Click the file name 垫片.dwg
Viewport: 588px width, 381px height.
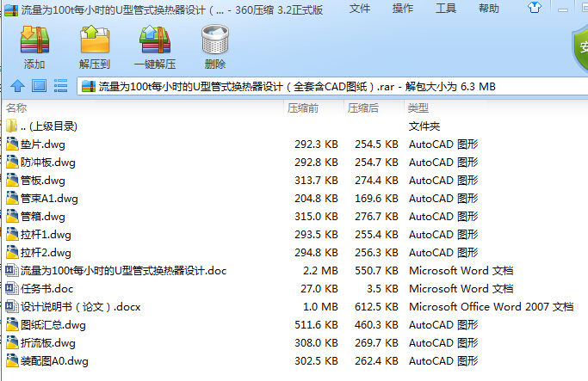coord(43,144)
